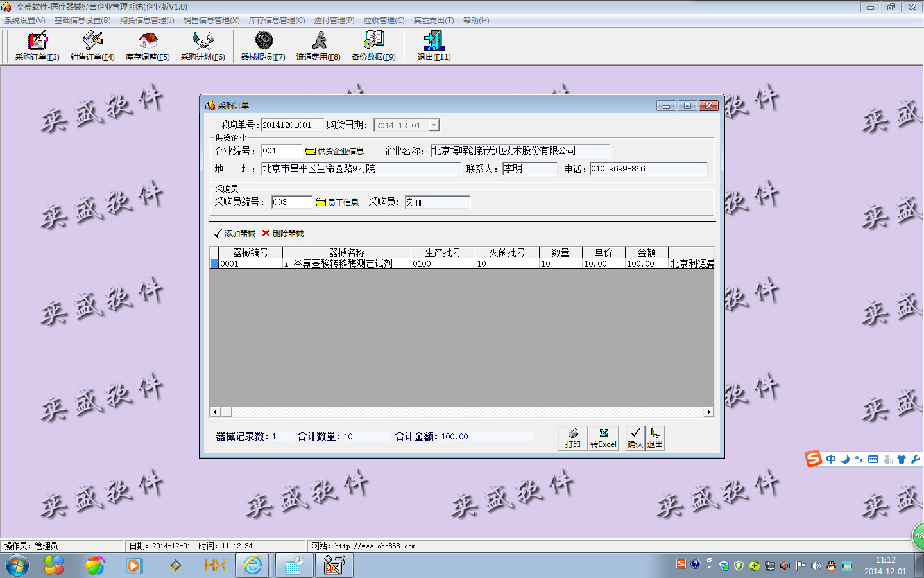The image size is (924, 578).
Task: Open 流通费用 (F8) toolbar icon
Action: (x=318, y=46)
